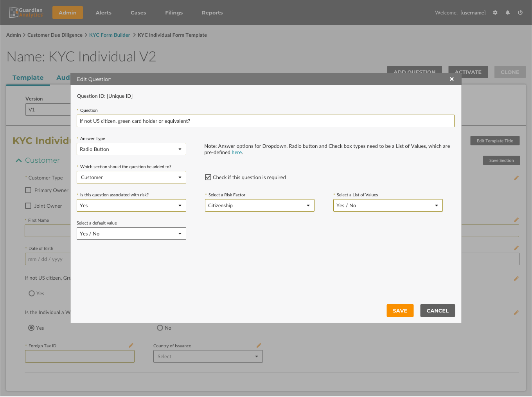Image resolution: width=532 pixels, height=397 pixels.
Task: Click the CANCEL button
Action: tap(438, 311)
